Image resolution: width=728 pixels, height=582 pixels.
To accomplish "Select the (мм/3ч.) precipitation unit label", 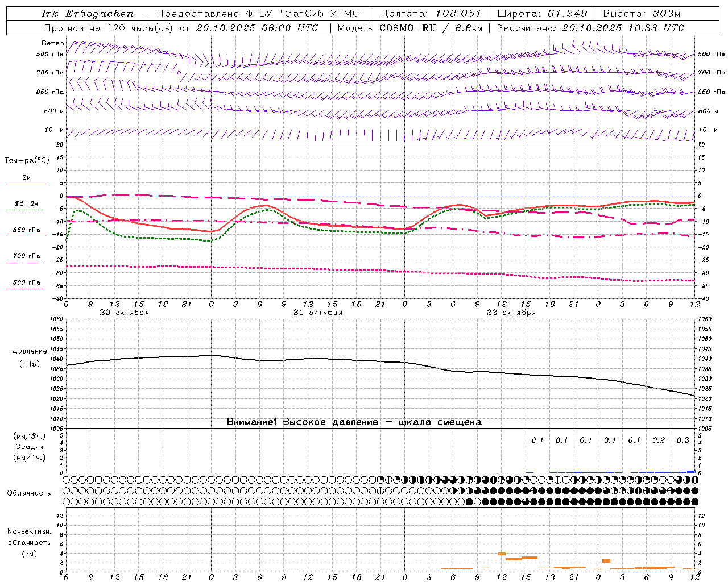I will [x=30, y=436].
